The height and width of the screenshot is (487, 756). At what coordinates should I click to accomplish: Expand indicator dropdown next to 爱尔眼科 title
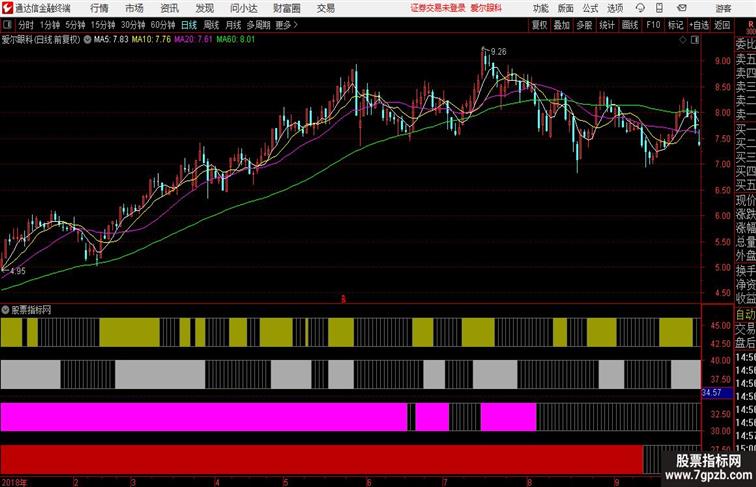[x=87, y=40]
